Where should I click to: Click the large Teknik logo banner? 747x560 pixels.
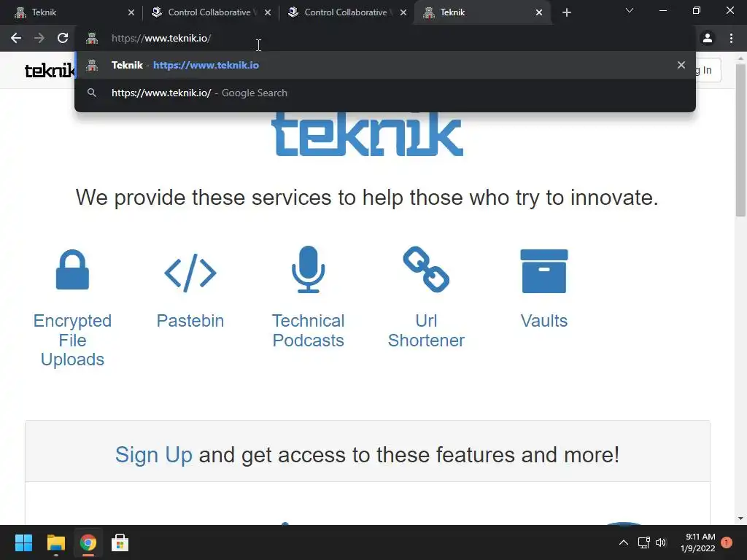[x=368, y=134]
